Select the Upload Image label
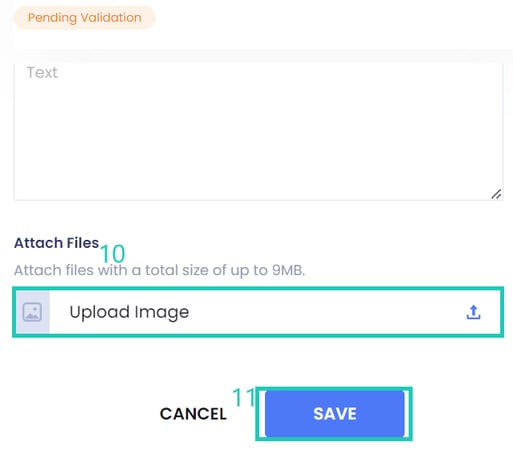The height and width of the screenshot is (450, 513). pos(129,312)
